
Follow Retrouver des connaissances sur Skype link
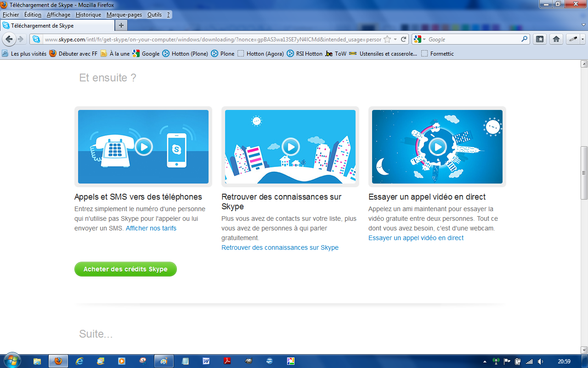tap(280, 247)
